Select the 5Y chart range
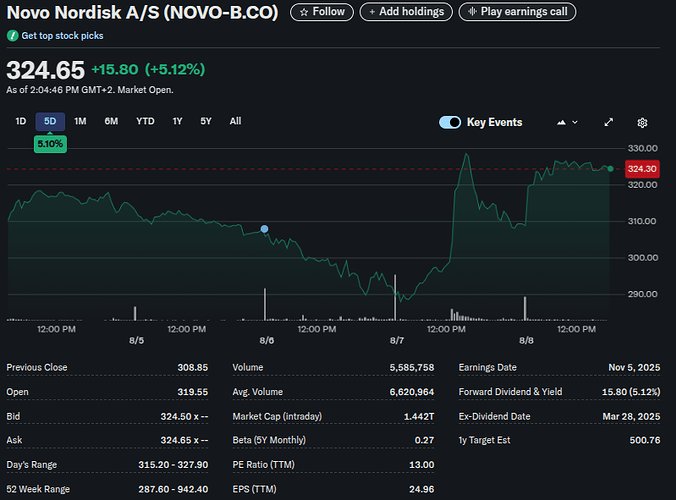The height and width of the screenshot is (500, 676). click(206, 121)
